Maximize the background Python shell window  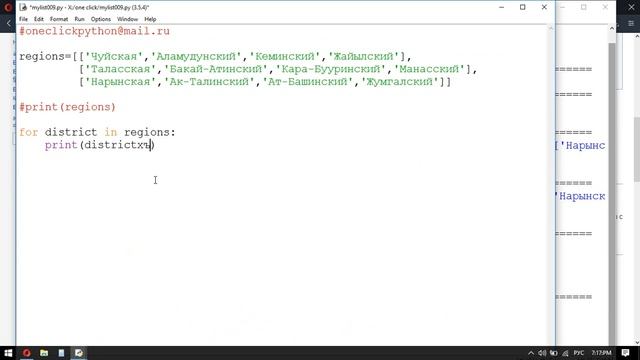point(584,7)
